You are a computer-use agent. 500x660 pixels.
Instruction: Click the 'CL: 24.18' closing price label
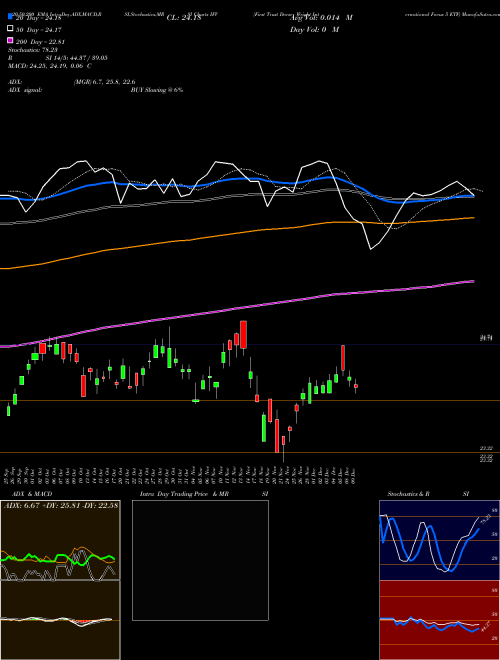click(x=184, y=18)
